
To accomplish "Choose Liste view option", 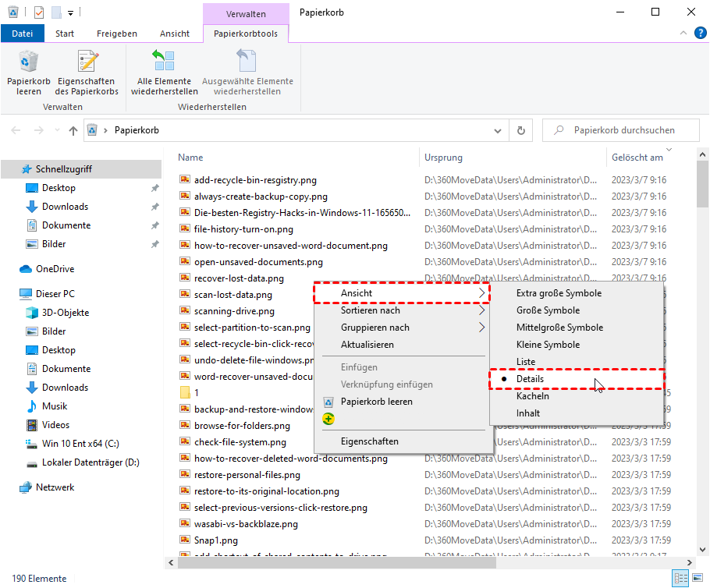I will (577, 362).
